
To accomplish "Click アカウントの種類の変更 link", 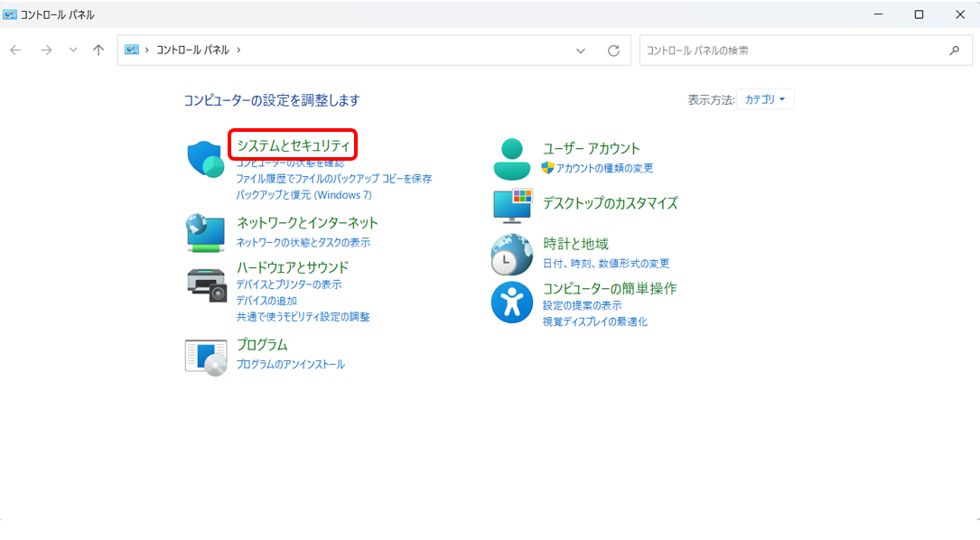I will click(604, 168).
